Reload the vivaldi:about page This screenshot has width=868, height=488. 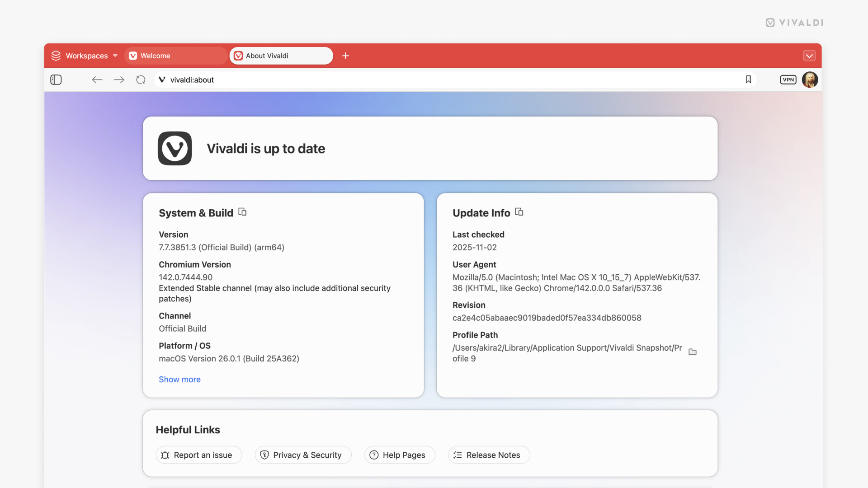pos(141,80)
